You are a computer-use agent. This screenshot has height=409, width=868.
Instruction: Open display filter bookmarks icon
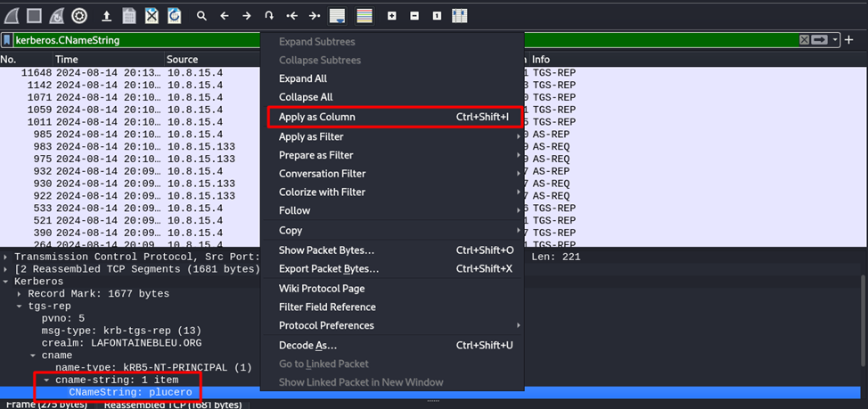pyautogui.click(x=6, y=40)
